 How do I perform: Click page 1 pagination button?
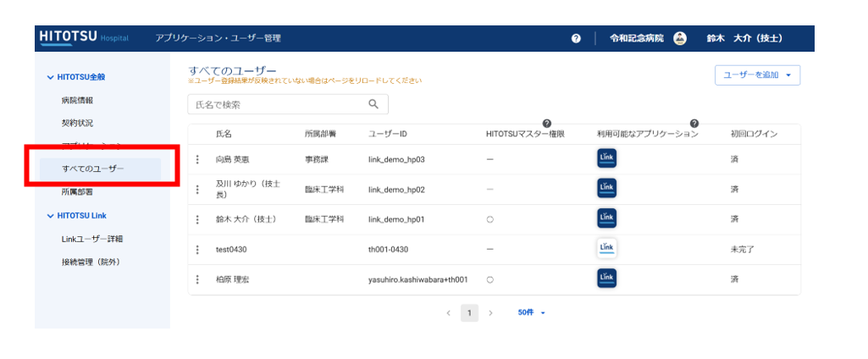coord(469,312)
